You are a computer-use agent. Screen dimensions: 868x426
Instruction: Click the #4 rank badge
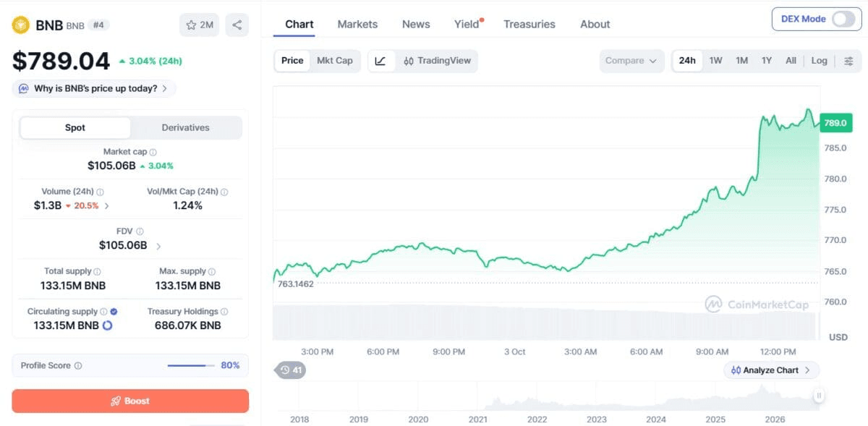pyautogui.click(x=99, y=25)
